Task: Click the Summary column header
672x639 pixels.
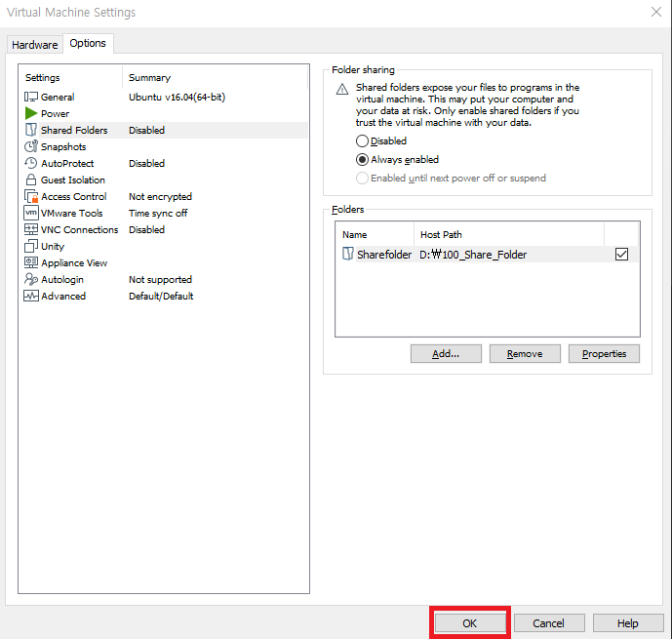Action: 149,78
